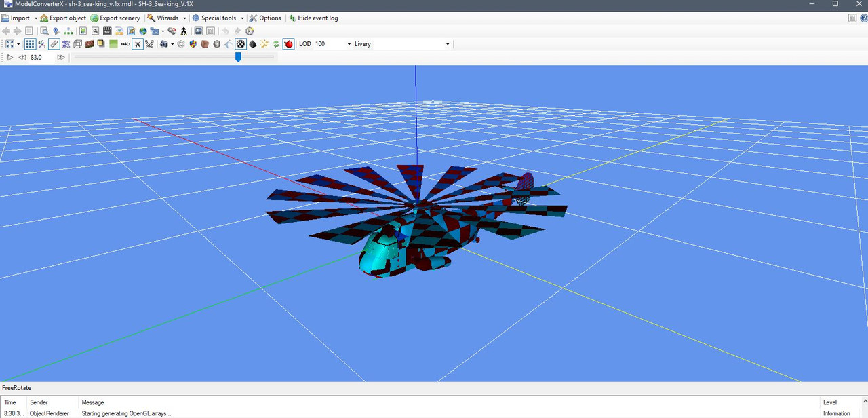Screen dimensions: 868x418
Task: Select the gray sphere shading icon
Action: (217, 44)
